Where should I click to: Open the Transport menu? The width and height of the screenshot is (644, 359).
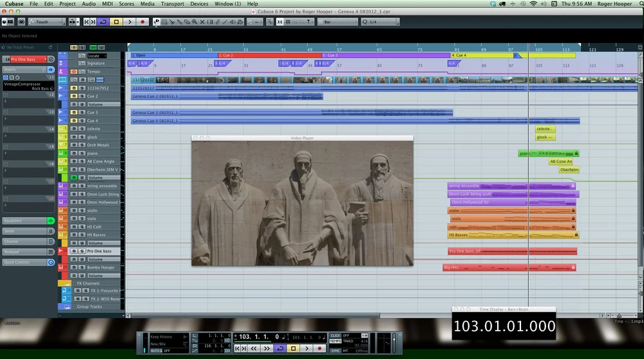point(173,4)
